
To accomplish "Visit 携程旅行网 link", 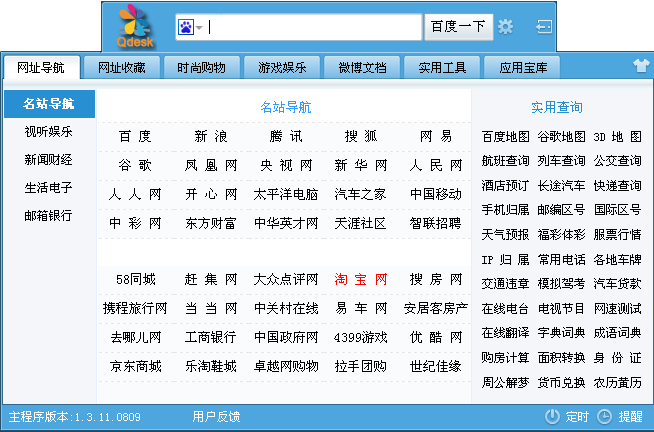I will [135, 309].
